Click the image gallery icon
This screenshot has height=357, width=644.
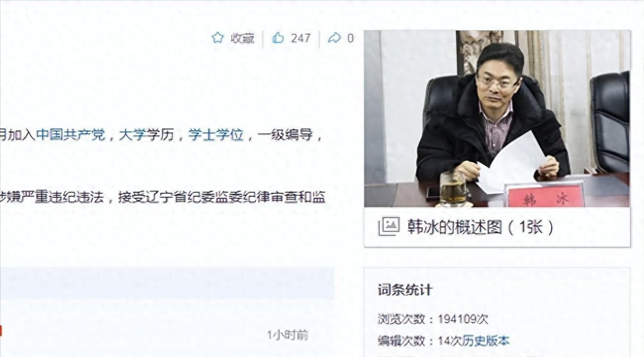(389, 226)
